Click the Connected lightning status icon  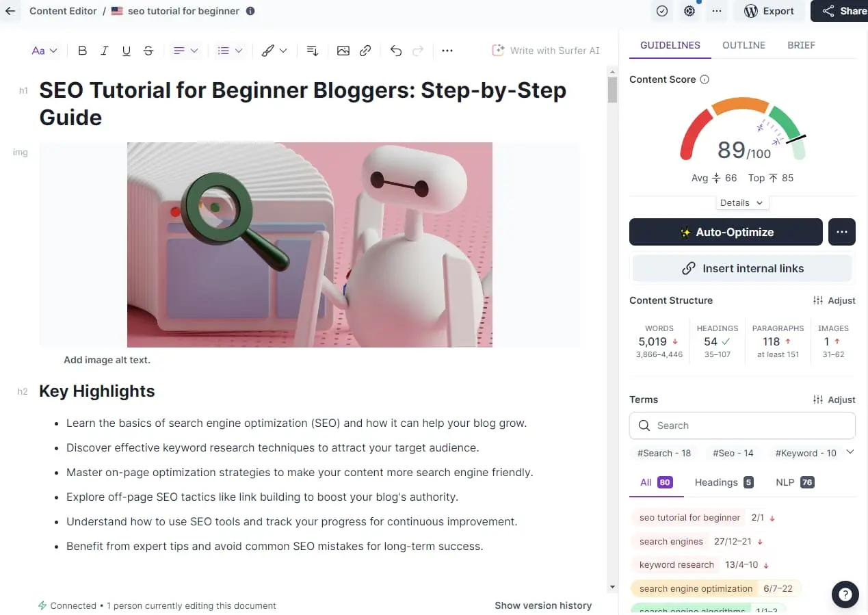(42, 605)
